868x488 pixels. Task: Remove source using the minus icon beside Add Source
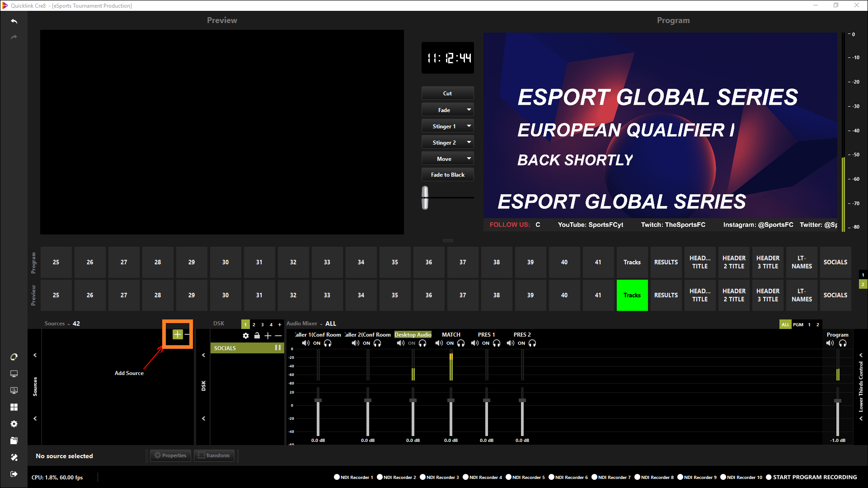[x=187, y=334]
